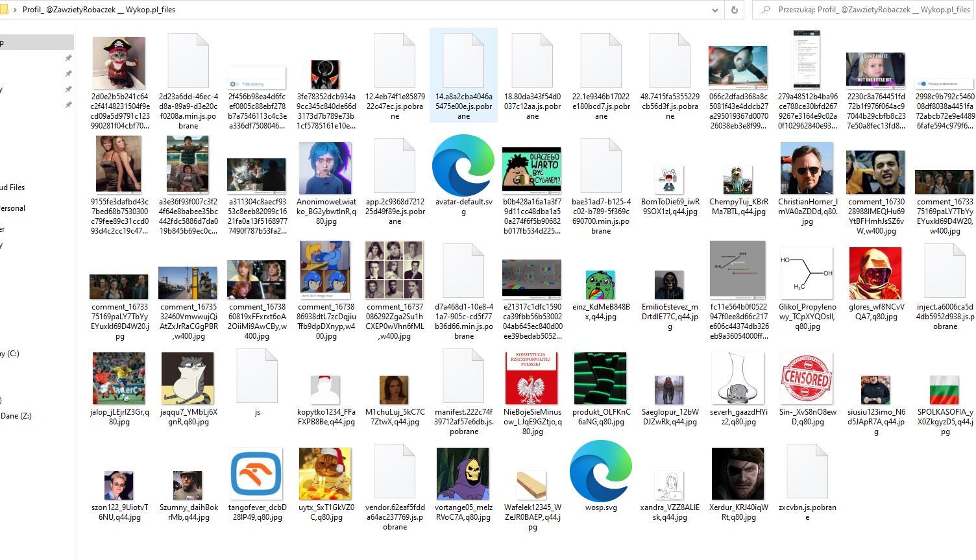This screenshot has width=976, height=560.
Task: Click the folder icon in the address bar
Action: [x=5, y=10]
